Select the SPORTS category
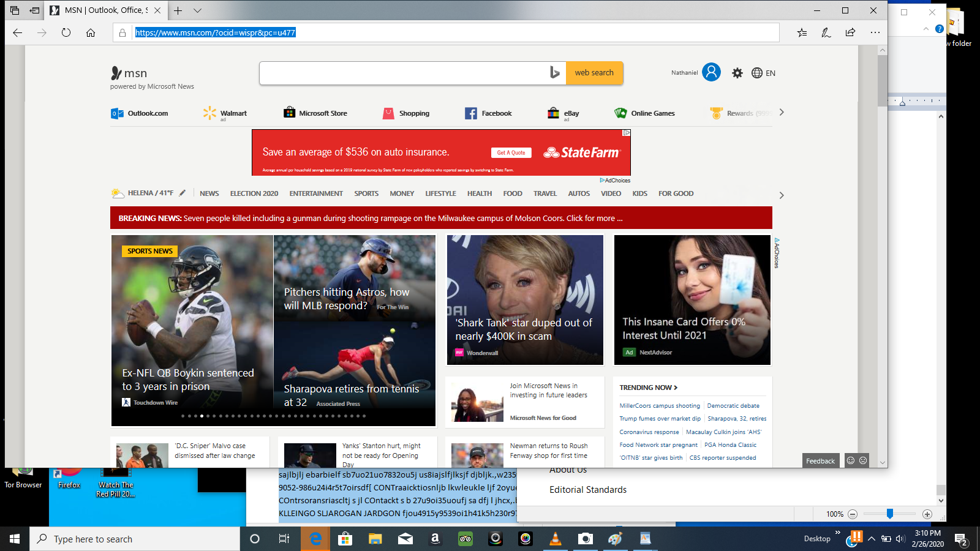Viewport: 980px width, 551px height. [366, 193]
